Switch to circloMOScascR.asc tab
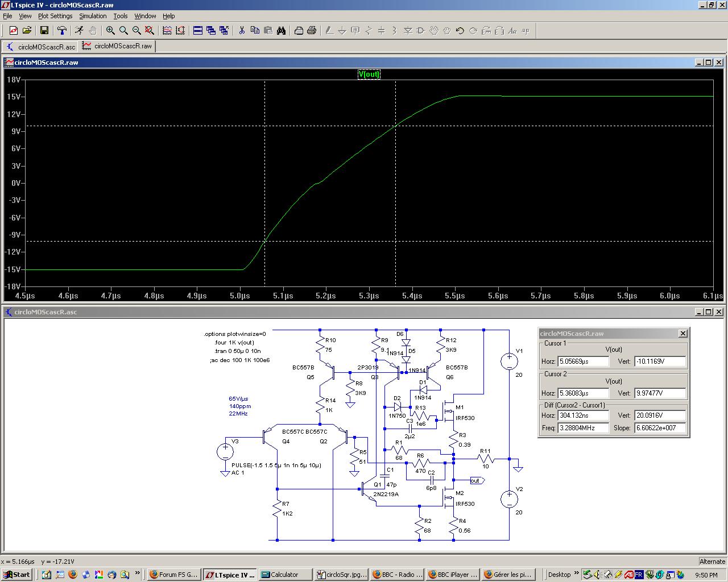The width and height of the screenshot is (728, 582). pyautogui.click(x=40, y=47)
